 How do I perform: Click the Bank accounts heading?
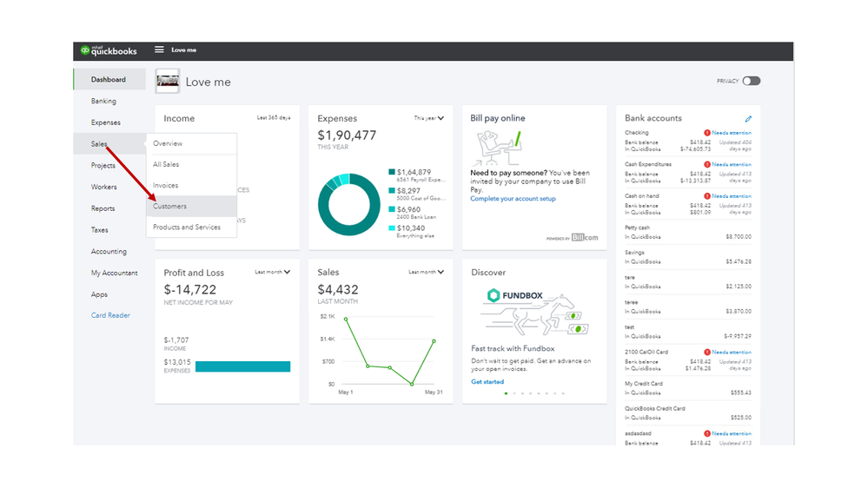[x=653, y=118]
